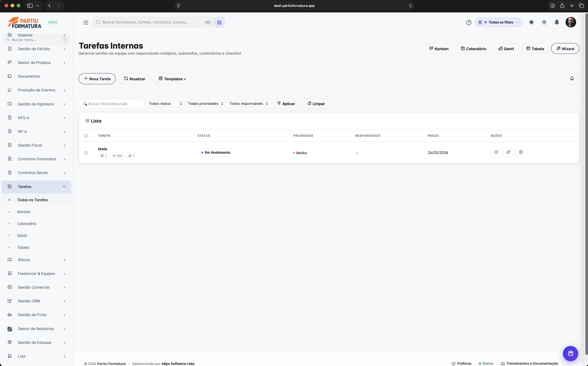
Task: Open Safari downloads icon
Action: [553, 6]
